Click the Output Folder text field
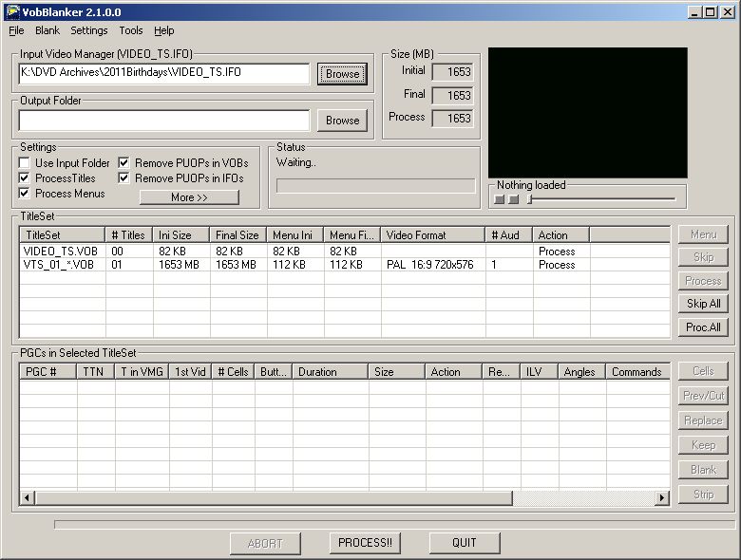 163,121
